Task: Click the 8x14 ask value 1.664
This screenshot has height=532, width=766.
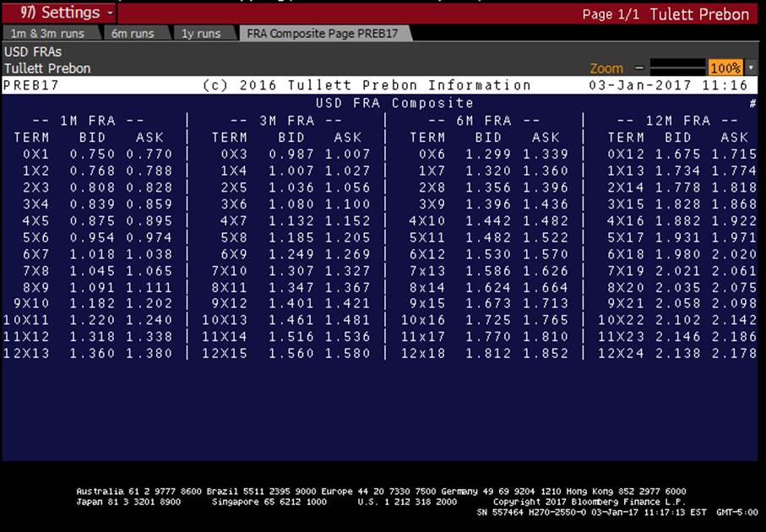Action: [546, 287]
